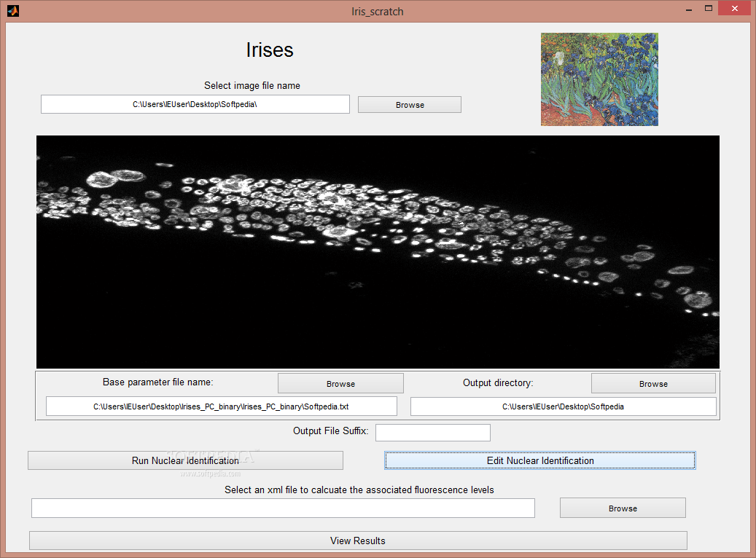Click the Iris_scratch window title text
Screen dimensions: 756x558
378,12
